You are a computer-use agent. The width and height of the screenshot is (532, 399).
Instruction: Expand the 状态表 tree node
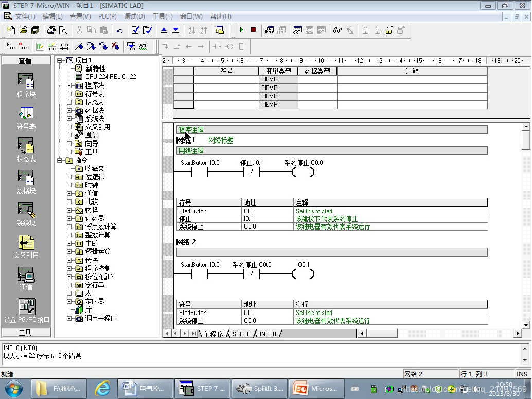(x=69, y=102)
